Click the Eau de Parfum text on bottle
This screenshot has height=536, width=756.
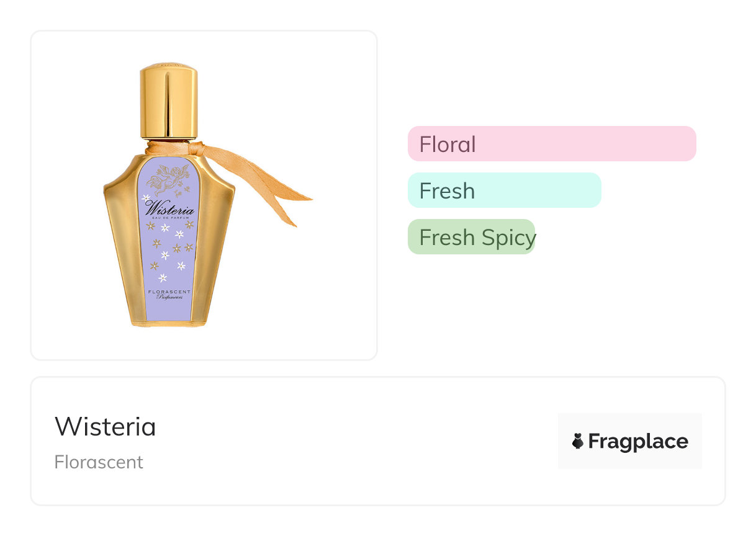pyautogui.click(x=170, y=218)
